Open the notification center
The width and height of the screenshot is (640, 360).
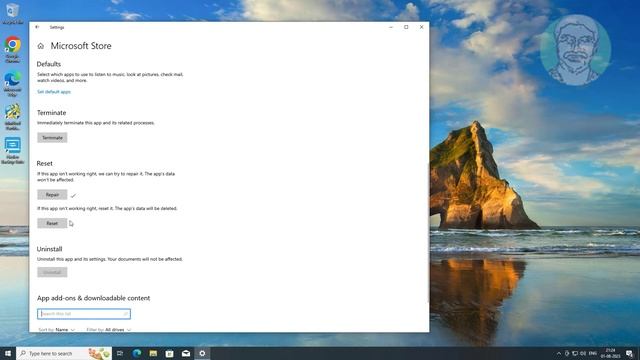(x=629, y=353)
